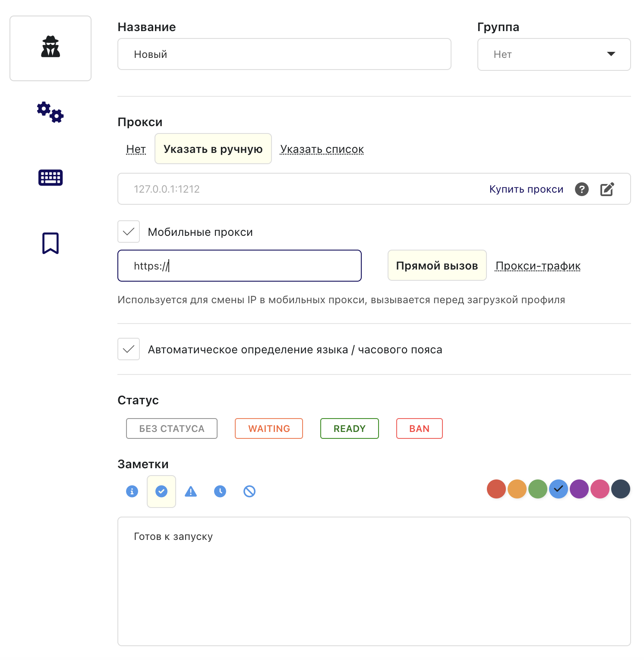The image size is (644, 660).
Task: Toggle automatic language and timezone detection checkbox
Action: tap(129, 349)
